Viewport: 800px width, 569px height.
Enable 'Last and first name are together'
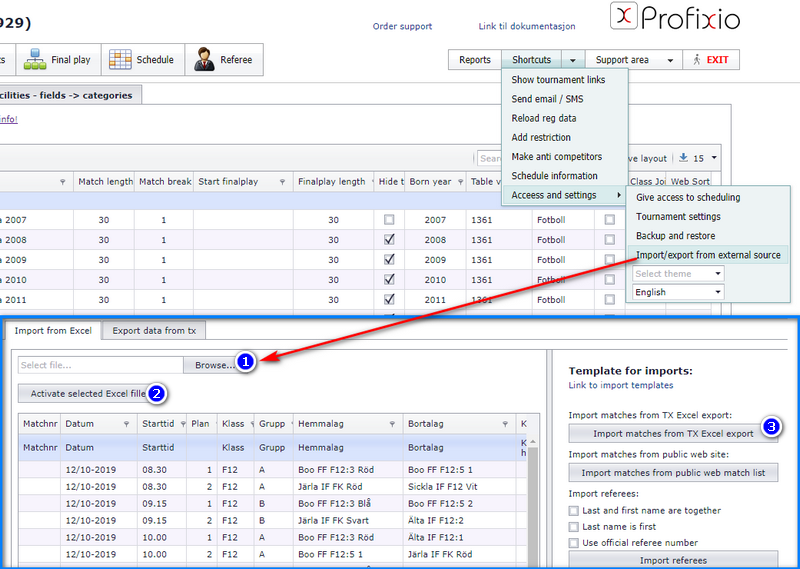tap(574, 511)
